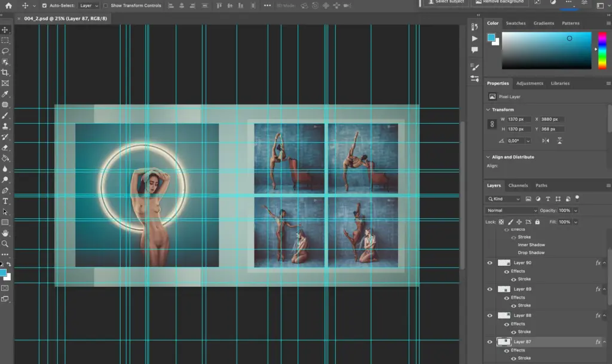Screen dimensions: 612x364
Task: Click the Select subject button
Action: [446, 2]
